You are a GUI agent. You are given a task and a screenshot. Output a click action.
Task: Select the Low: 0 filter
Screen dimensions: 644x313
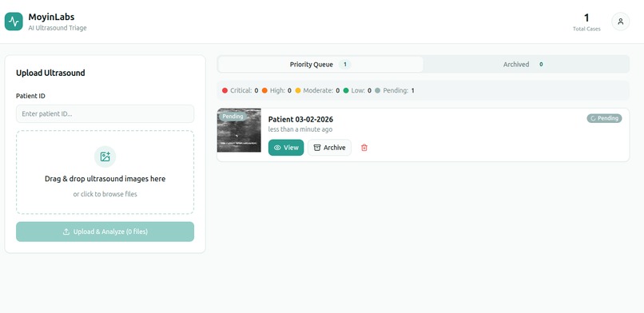click(x=357, y=90)
